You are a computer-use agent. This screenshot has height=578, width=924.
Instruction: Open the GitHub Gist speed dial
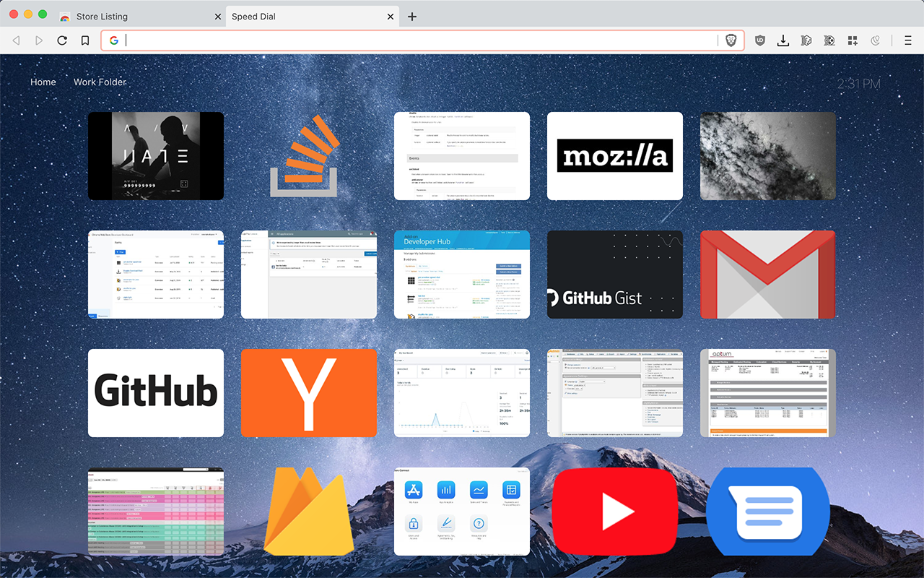coord(615,275)
